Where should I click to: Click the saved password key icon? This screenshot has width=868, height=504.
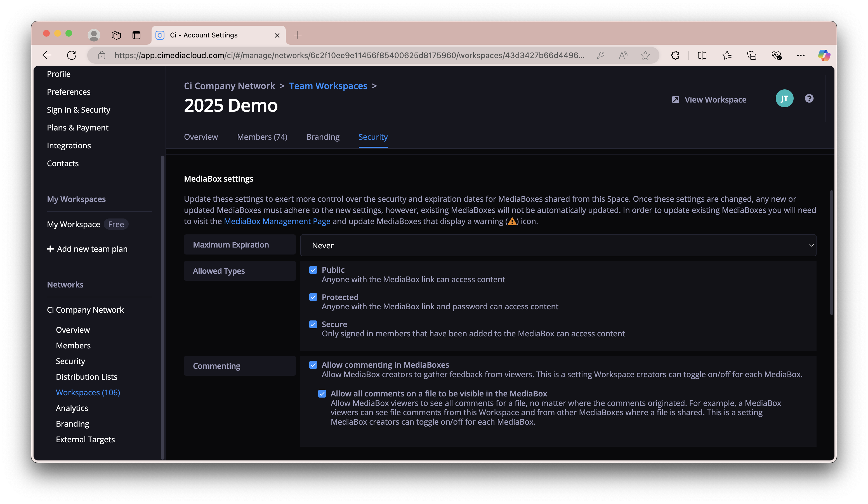601,55
